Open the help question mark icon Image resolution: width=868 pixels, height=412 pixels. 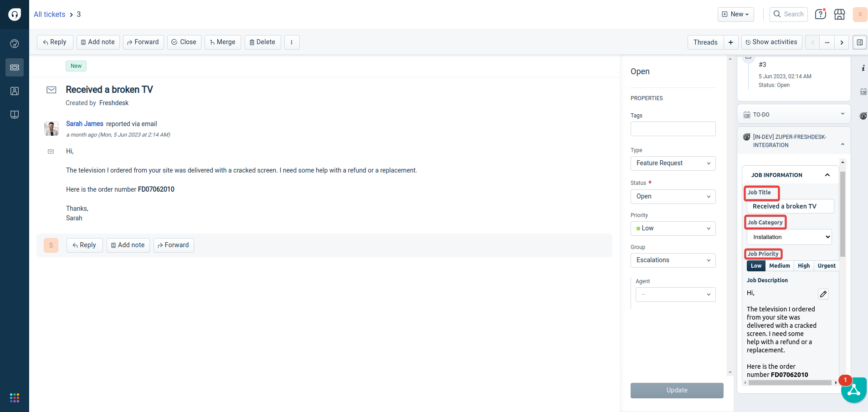tap(820, 15)
